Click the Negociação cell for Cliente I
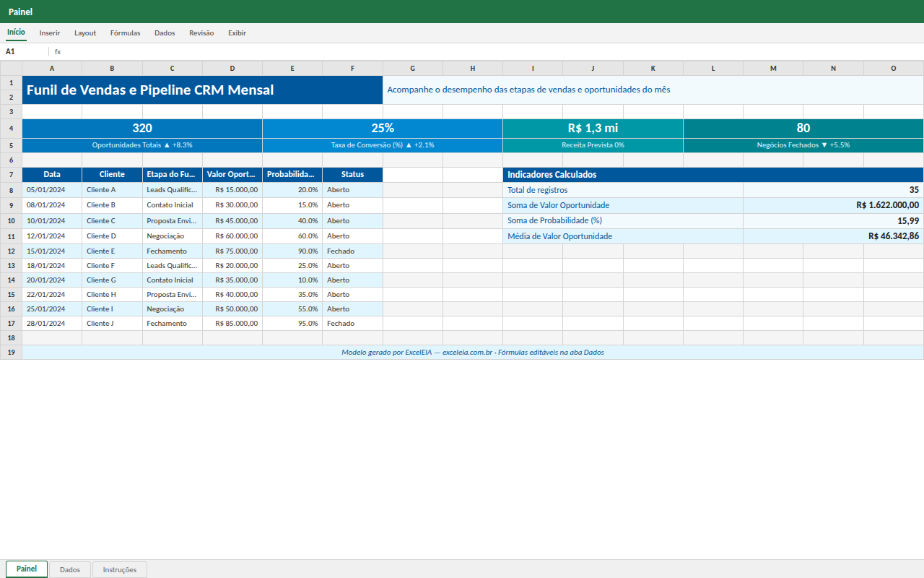Screen dimensions: 924x578 pos(172,309)
